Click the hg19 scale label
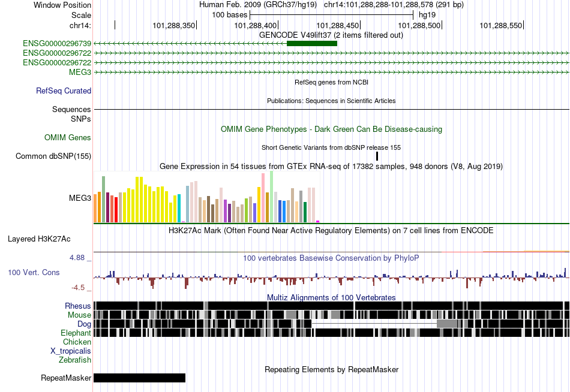 [427, 15]
